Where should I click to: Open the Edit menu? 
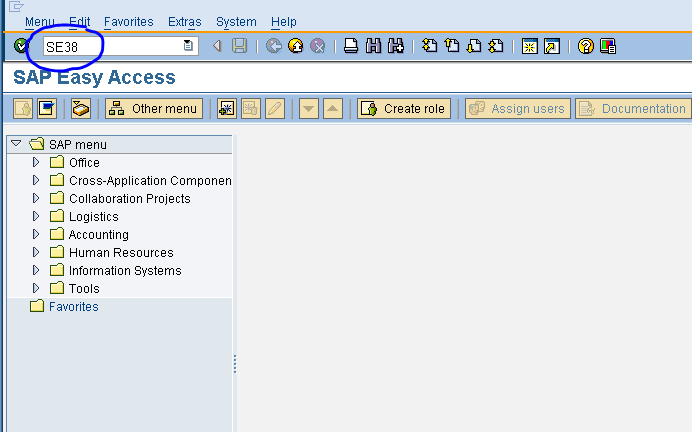[79, 22]
